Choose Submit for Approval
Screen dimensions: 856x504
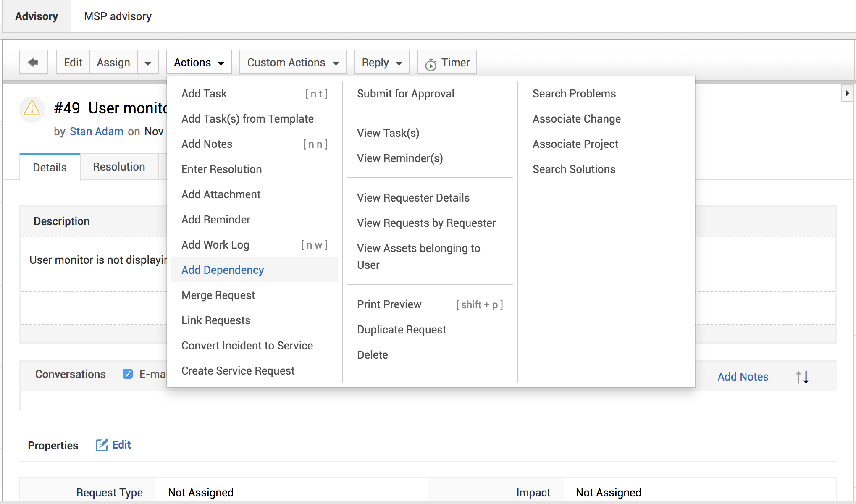[405, 93]
